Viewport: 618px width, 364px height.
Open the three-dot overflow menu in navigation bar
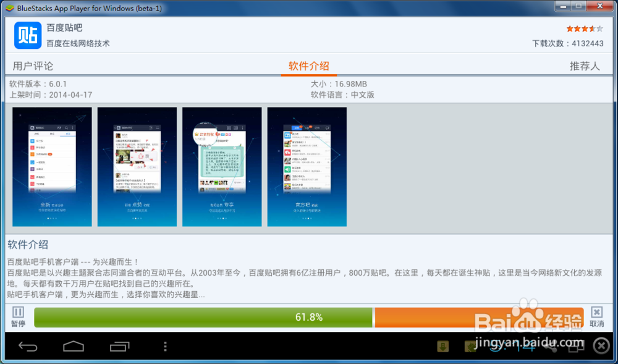tap(165, 347)
